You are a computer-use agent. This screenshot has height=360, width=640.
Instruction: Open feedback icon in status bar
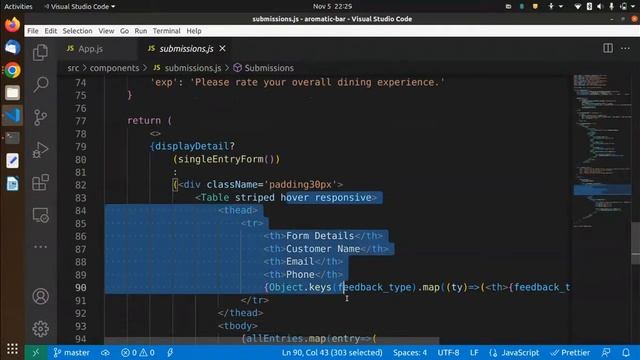point(606,353)
